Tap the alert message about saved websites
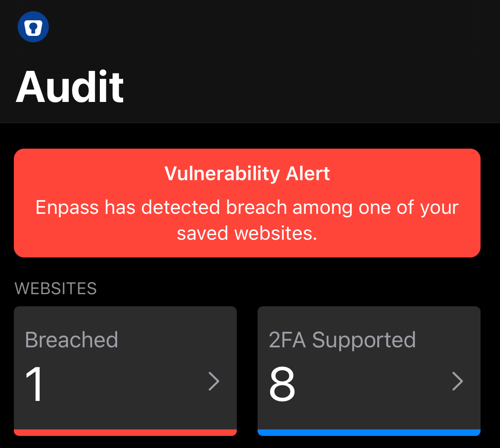Screen dimensions: 500x448 (x=247, y=220)
